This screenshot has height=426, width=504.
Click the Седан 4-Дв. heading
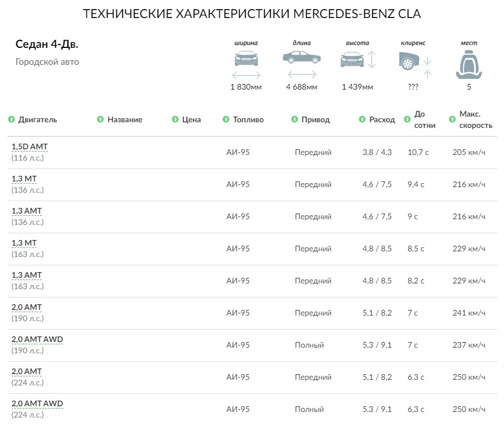(x=47, y=44)
